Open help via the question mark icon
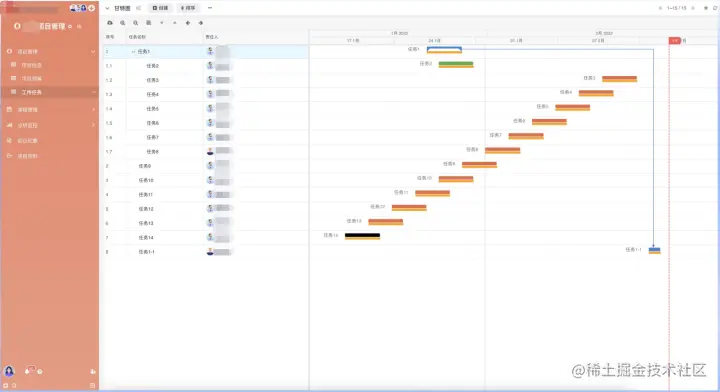720x392 pixels. pos(40,371)
